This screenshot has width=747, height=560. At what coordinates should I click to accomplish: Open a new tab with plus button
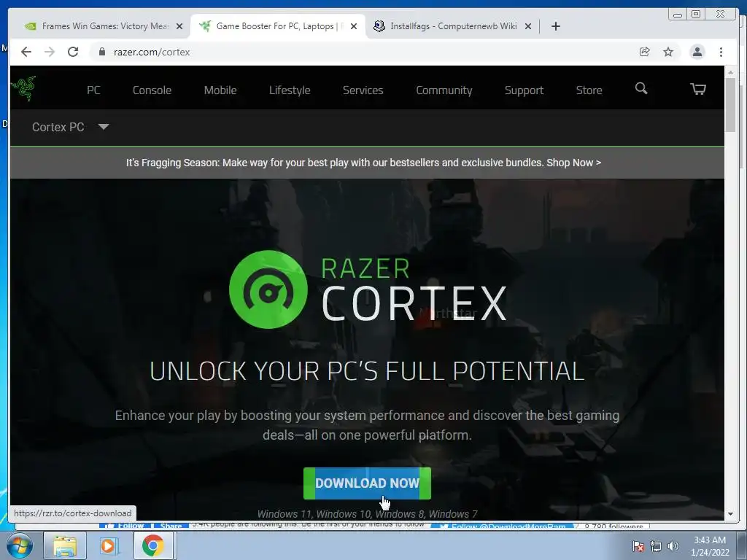coord(555,26)
